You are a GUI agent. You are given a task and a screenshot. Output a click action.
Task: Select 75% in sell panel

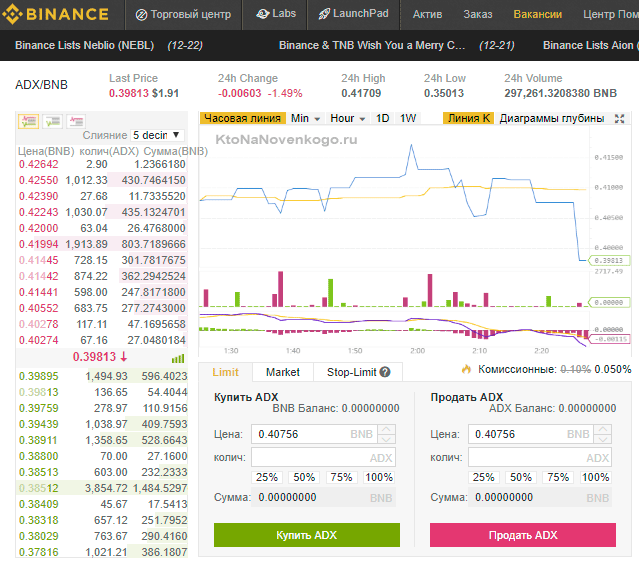click(558, 477)
